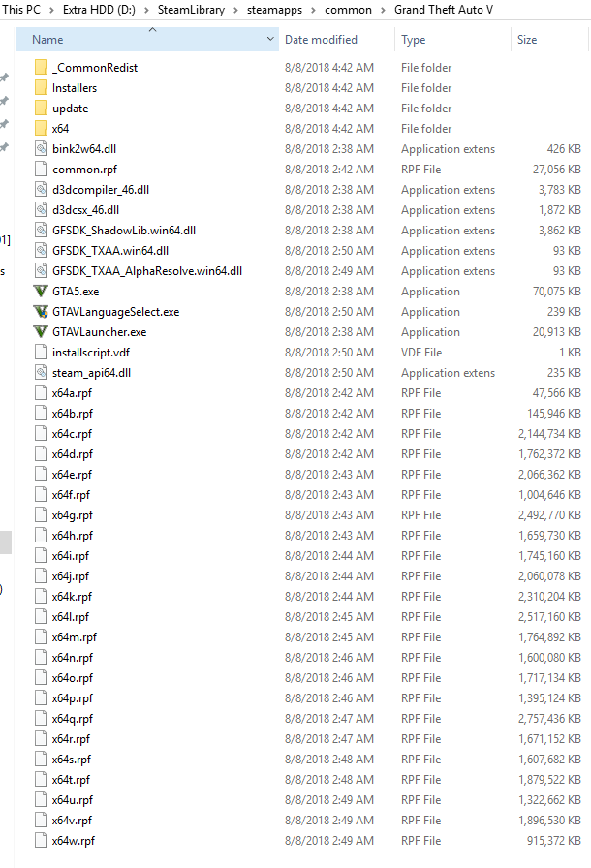The image size is (591, 868).
Task: Click Grand Theft Auto V breadcrumb segment
Action: (x=444, y=10)
